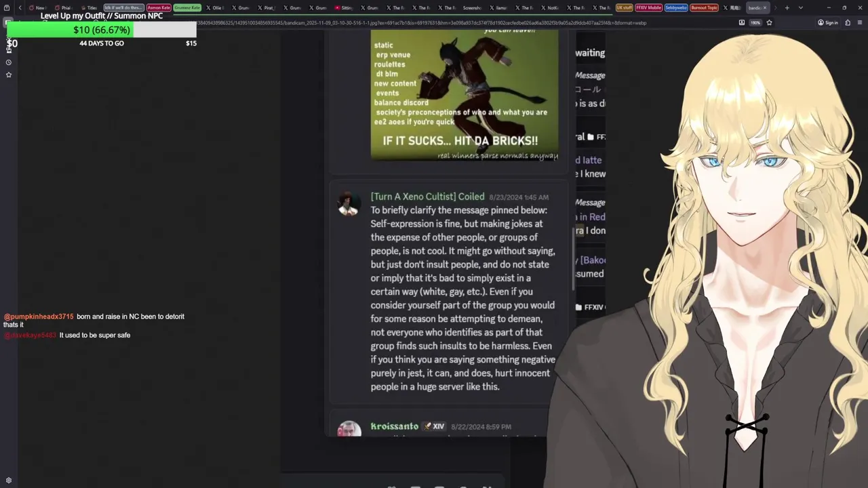Expand the Grummz Kate tab group
The image size is (868, 488).
pyautogui.click(x=187, y=7)
